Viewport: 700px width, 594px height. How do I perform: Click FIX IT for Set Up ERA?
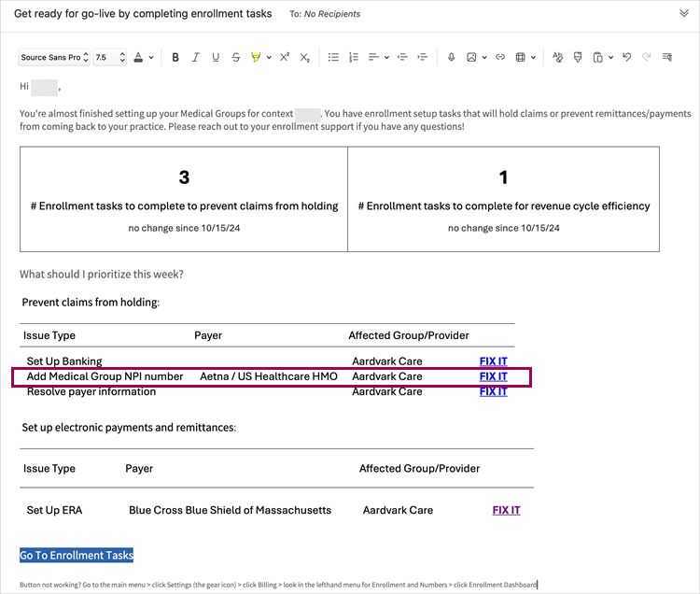(x=506, y=510)
